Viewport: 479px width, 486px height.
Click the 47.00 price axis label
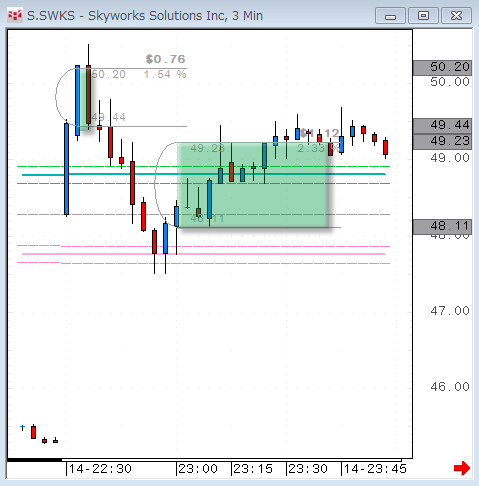450,311
